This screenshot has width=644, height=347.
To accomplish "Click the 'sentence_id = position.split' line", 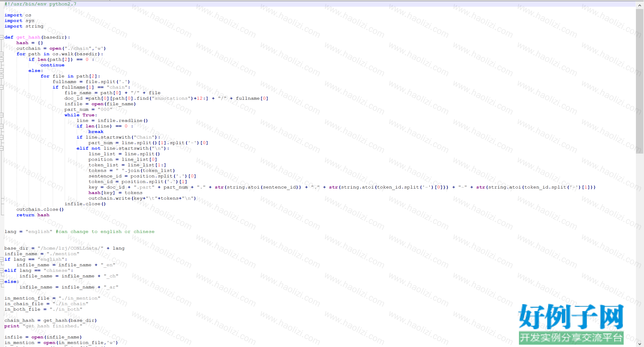I will [142, 176].
